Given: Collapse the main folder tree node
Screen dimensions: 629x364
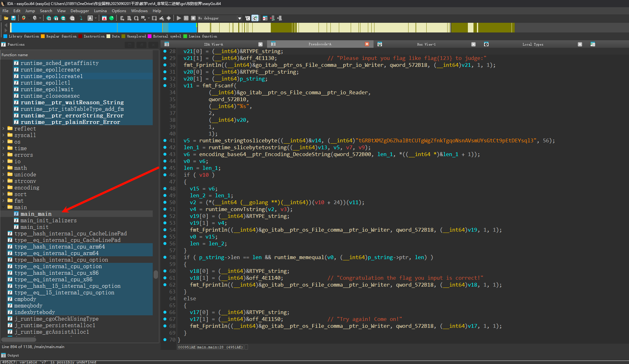Looking at the screenshot, I should click(3, 207).
